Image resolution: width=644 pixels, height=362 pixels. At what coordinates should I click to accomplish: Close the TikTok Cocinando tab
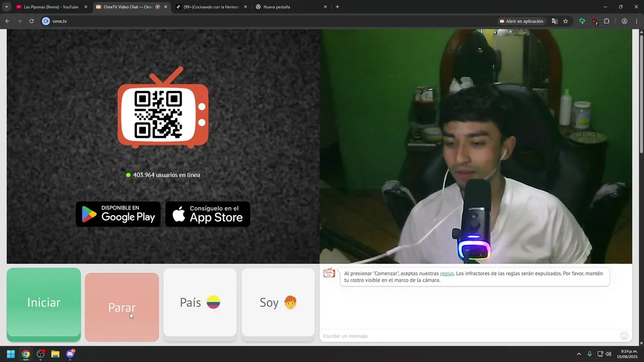245,7
